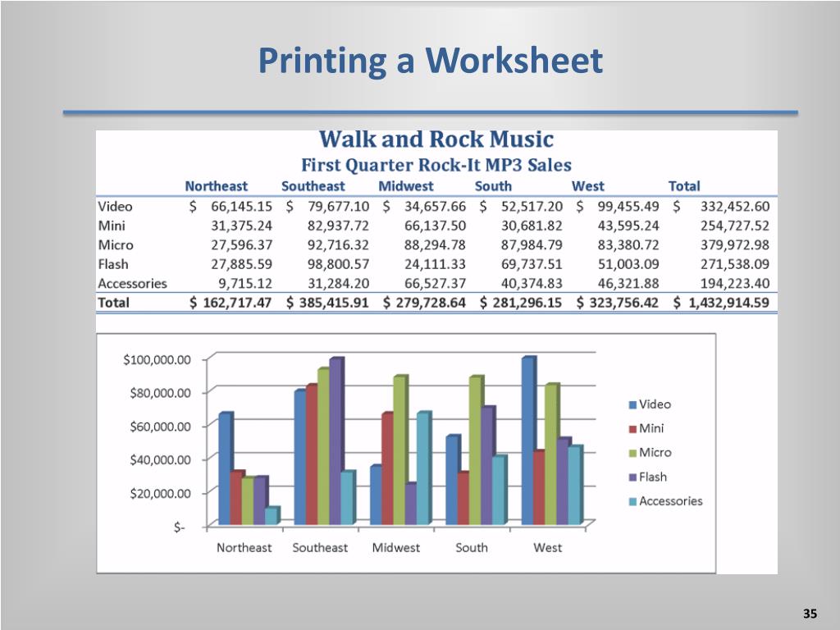
Task: Click the green Micro legend swatch
Action: tap(632, 453)
